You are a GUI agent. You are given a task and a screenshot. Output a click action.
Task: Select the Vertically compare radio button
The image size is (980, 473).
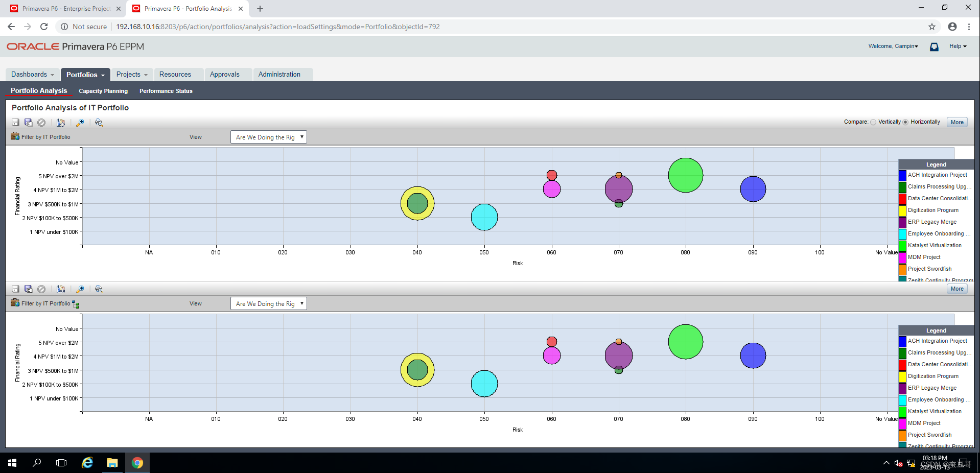873,122
